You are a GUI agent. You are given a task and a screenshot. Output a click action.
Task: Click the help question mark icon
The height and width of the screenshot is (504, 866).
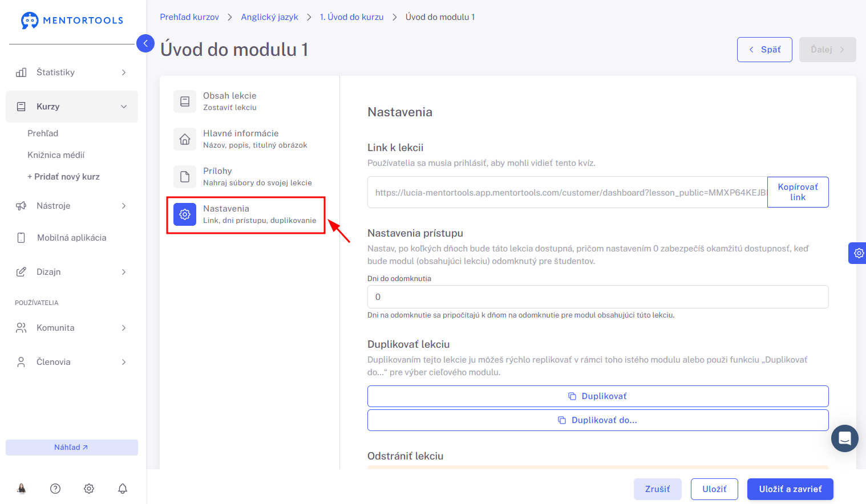[55, 489]
